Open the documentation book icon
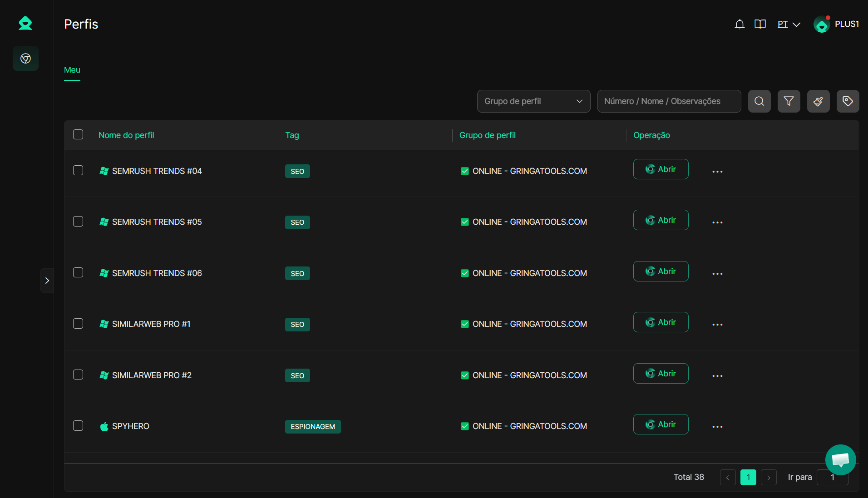The width and height of the screenshot is (868, 498). click(x=760, y=24)
